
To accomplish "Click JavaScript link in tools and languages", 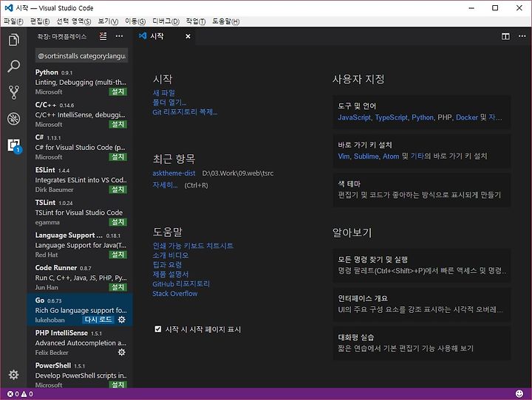I will 354,117.
